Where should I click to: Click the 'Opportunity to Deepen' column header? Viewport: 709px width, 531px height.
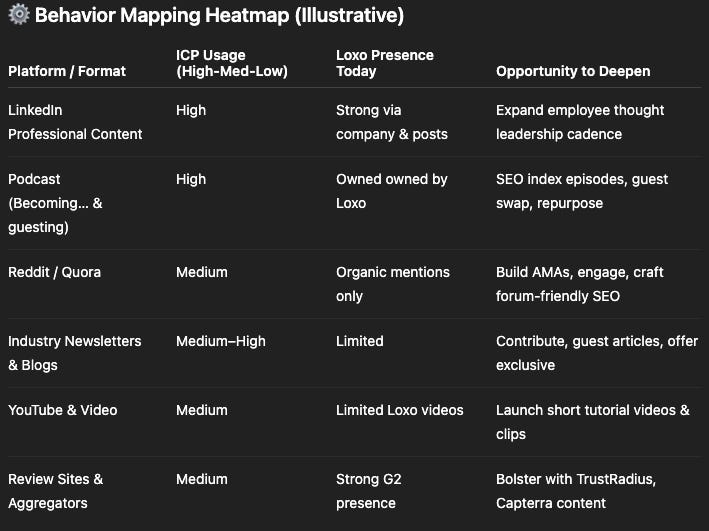573,71
